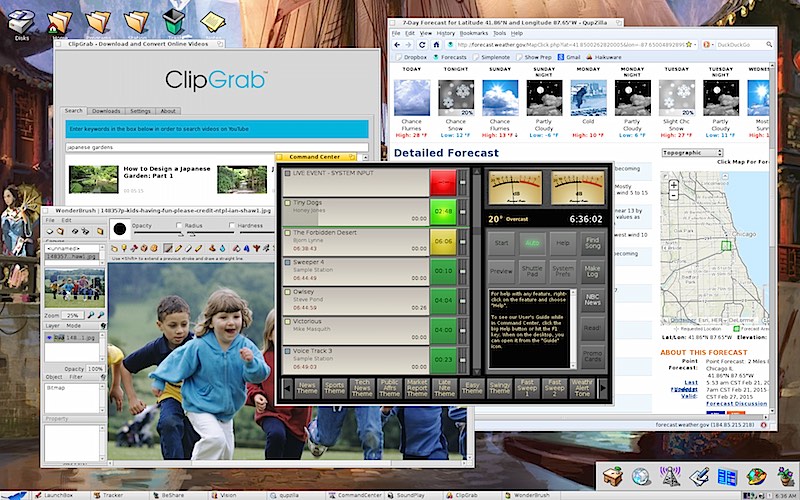Toggle the Owlsey track checkbox

288,292
